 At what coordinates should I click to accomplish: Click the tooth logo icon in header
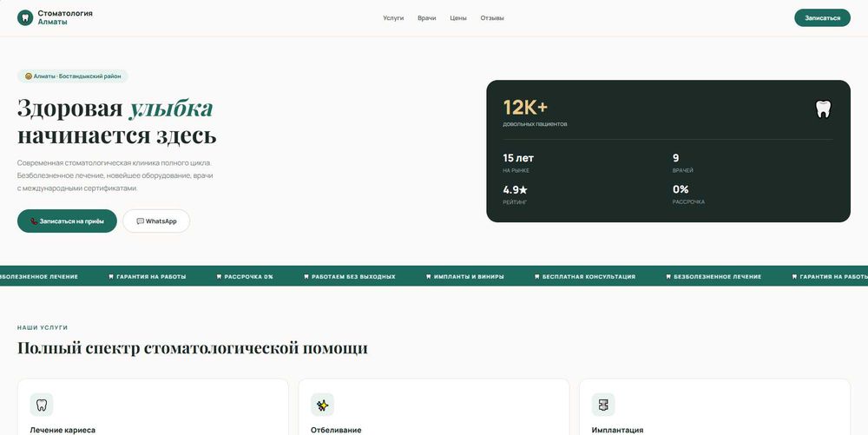pyautogui.click(x=25, y=17)
